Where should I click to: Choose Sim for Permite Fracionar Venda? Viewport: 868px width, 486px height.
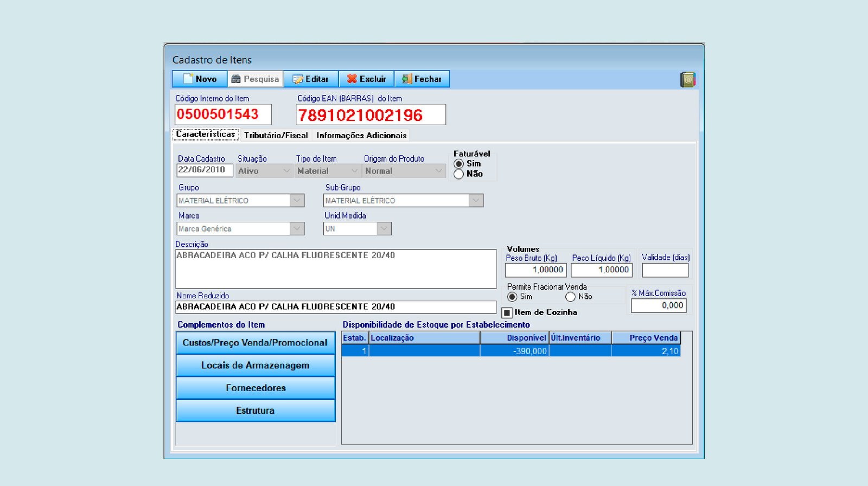[512, 297]
